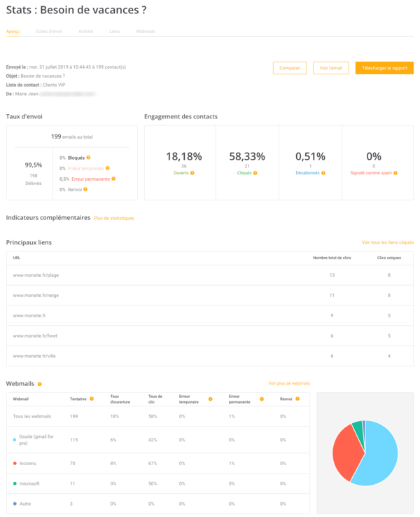Click the help icon next to Webmails heading

click(x=40, y=384)
